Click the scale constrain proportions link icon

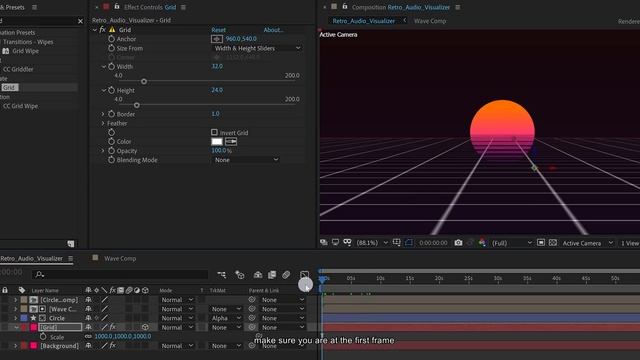[88, 337]
